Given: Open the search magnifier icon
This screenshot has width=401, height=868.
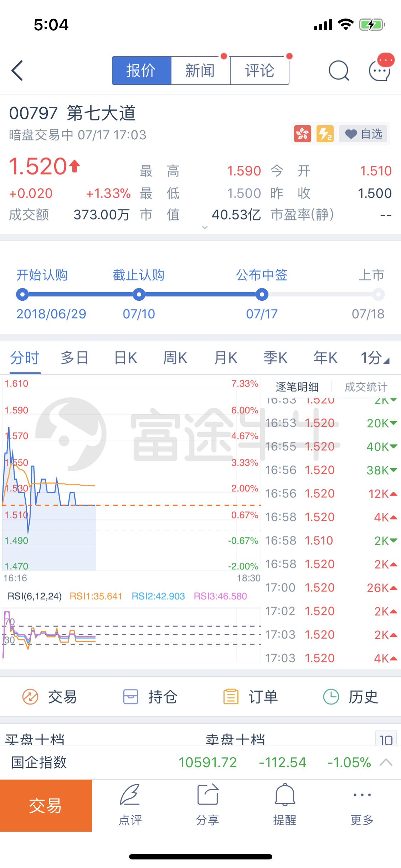Looking at the screenshot, I should 338,71.
